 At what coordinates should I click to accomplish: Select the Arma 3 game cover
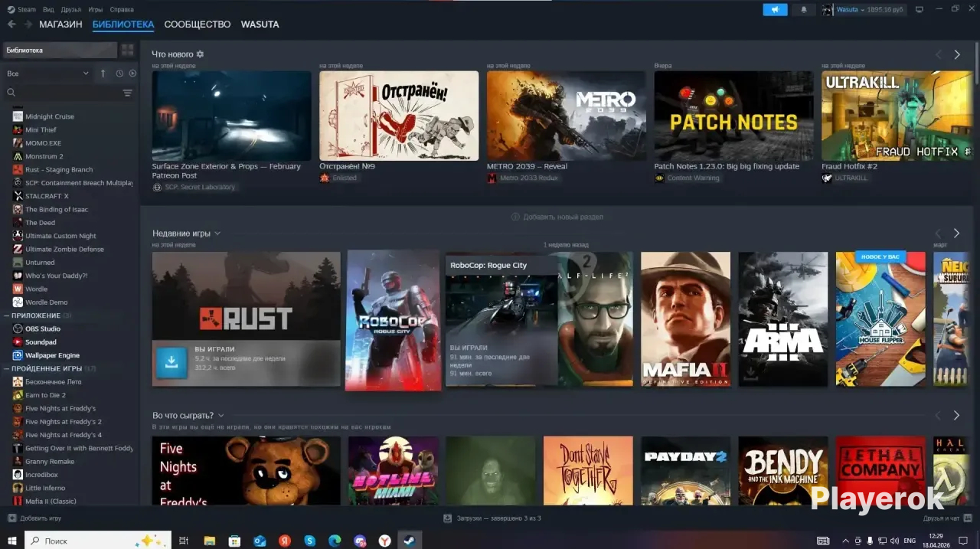pos(783,319)
